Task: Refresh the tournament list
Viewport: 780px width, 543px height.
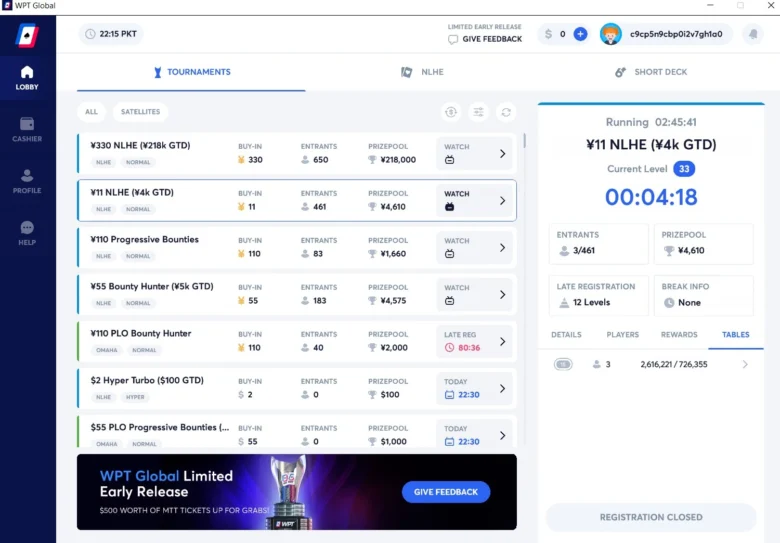Action: (x=506, y=112)
